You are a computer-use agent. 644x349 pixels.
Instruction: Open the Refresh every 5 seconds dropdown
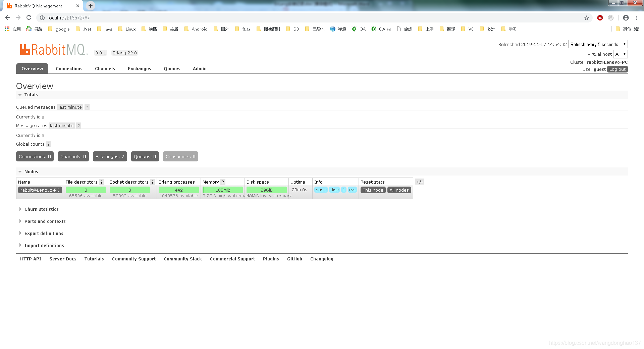[x=598, y=44]
